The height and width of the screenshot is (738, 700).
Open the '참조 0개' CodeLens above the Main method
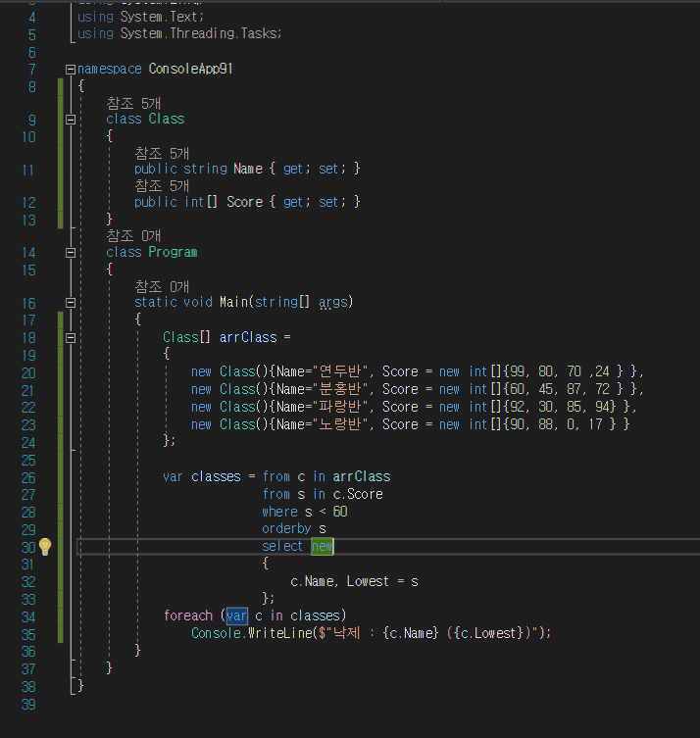pyautogui.click(x=162, y=286)
